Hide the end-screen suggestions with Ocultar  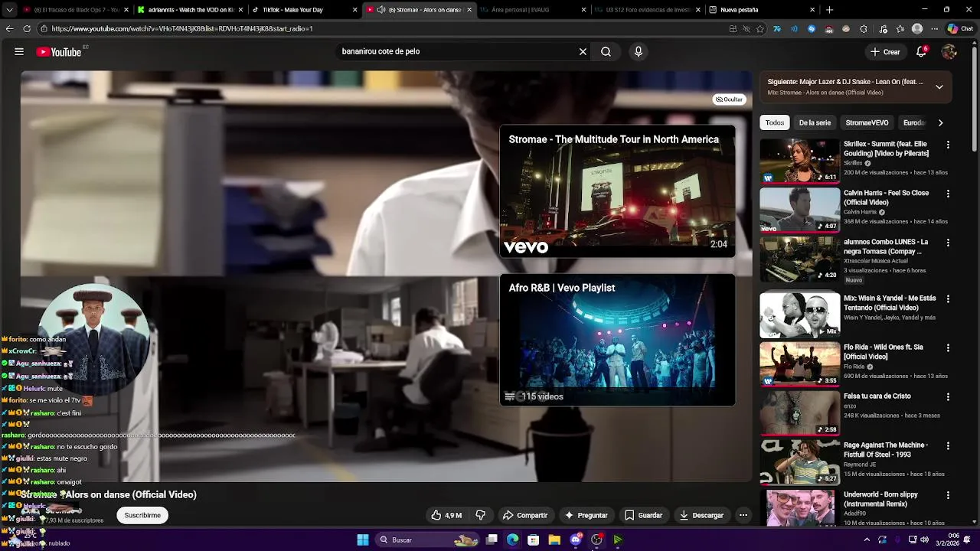(730, 99)
